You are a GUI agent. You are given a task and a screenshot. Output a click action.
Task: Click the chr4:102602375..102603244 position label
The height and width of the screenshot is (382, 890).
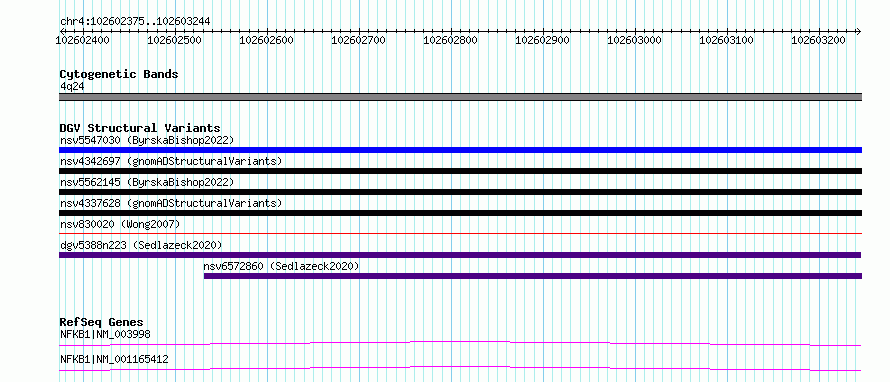(x=135, y=21)
